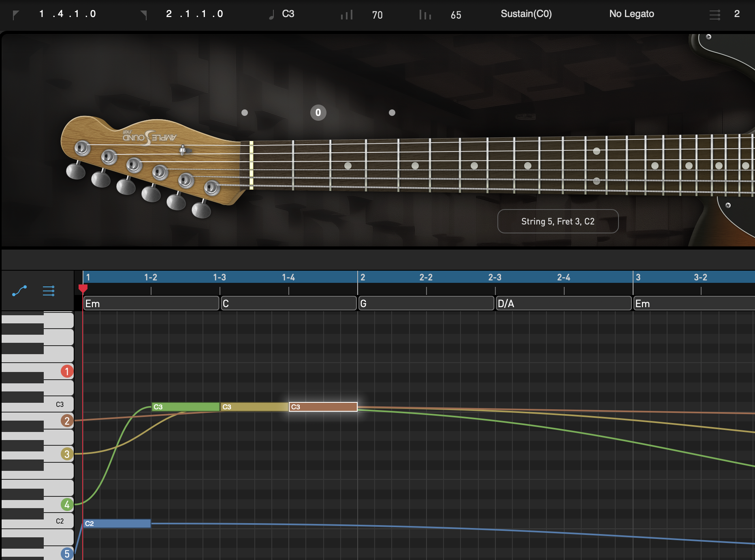Jump to bar 2 on ruler
Screen dimensions: 755x560
tap(363, 277)
